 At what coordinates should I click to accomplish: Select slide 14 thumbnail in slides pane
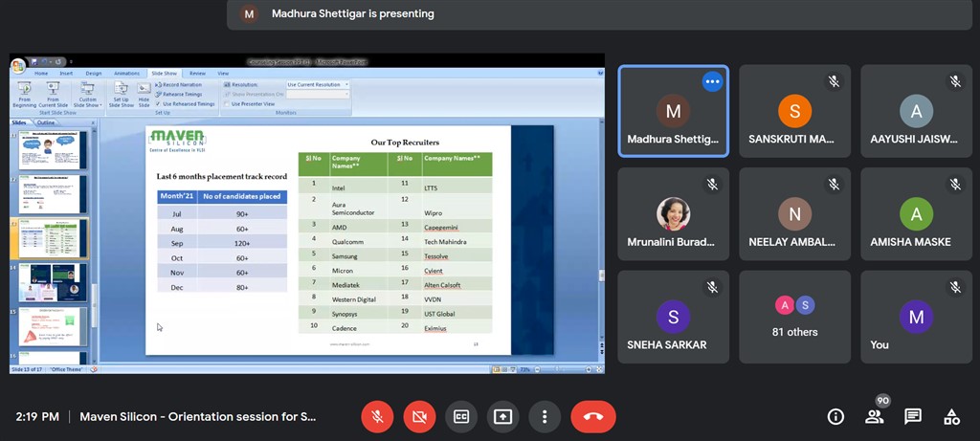click(53, 282)
